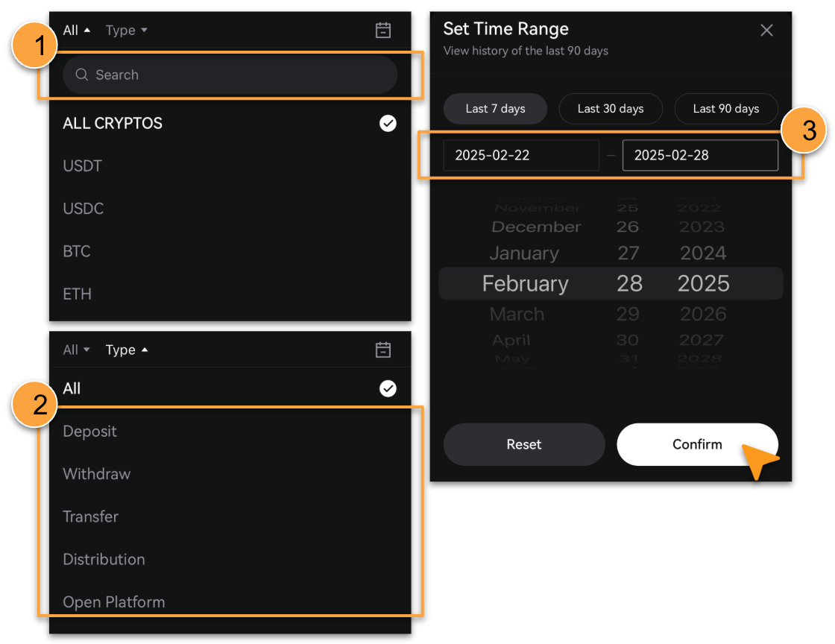Click the magnifier icon in Search box
This screenshot has width=835, height=644.
click(x=81, y=75)
